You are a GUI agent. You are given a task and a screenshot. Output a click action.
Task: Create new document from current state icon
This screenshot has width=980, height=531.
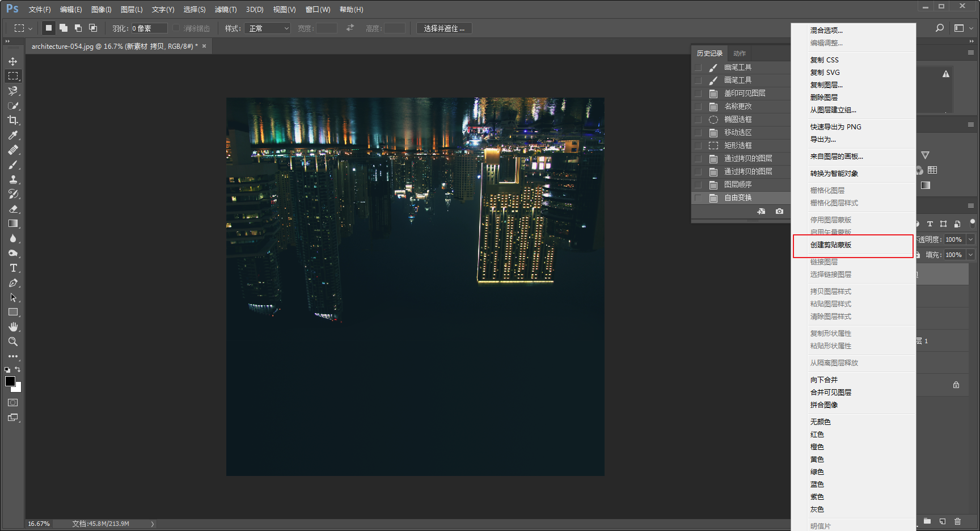pos(761,211)
